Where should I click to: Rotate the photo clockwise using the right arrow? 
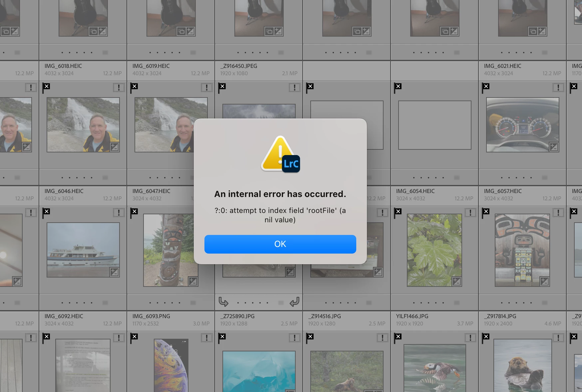tap(294, 302)
